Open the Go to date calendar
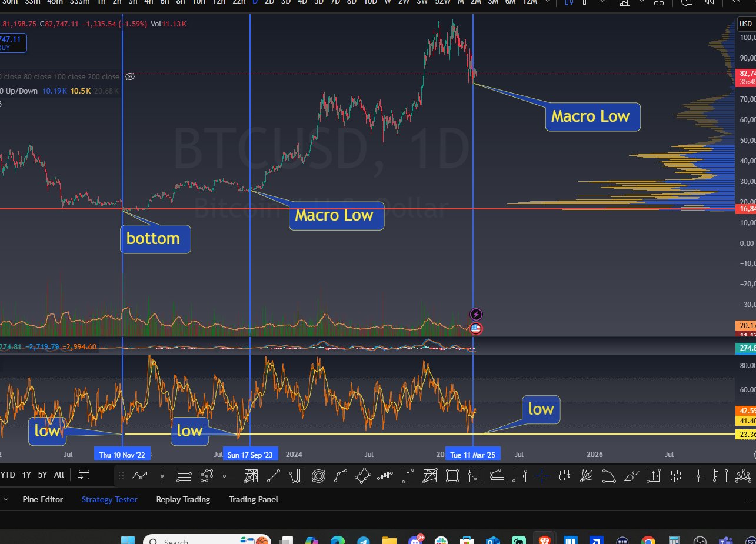 [x=84, y=475]
